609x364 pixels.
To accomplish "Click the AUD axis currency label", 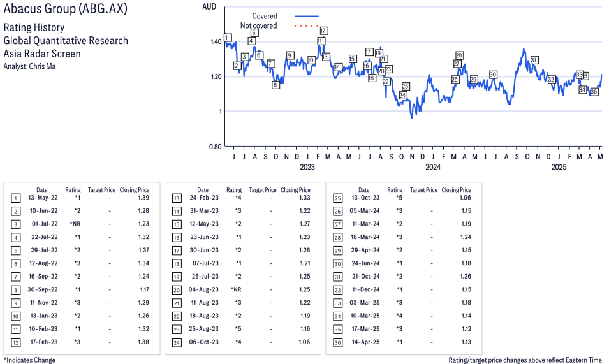I will (x=209, y=6).
